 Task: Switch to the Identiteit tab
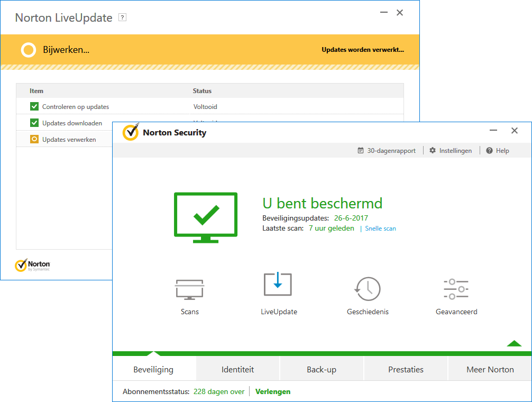pos(237,369)
